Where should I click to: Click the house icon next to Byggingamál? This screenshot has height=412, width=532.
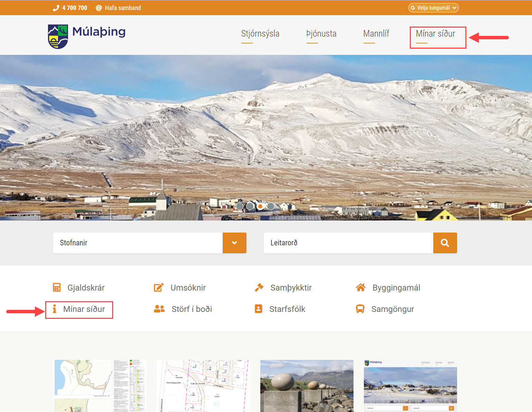pyautogui.click(x=360, y=287)
